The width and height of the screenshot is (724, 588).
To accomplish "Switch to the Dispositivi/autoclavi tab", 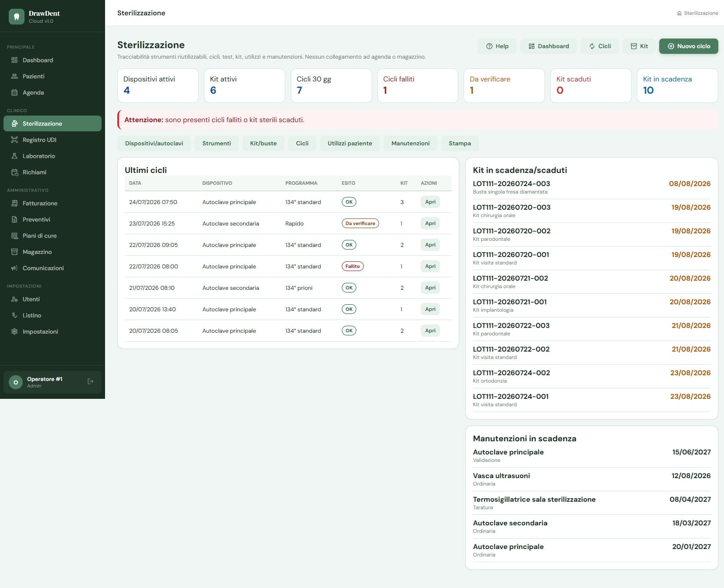I will coord(154,143).
